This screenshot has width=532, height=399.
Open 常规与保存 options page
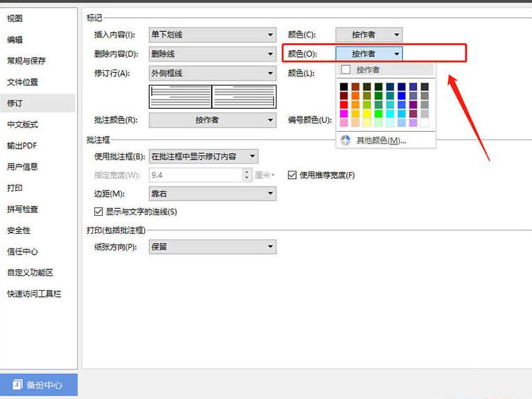(x=26, y=61)
